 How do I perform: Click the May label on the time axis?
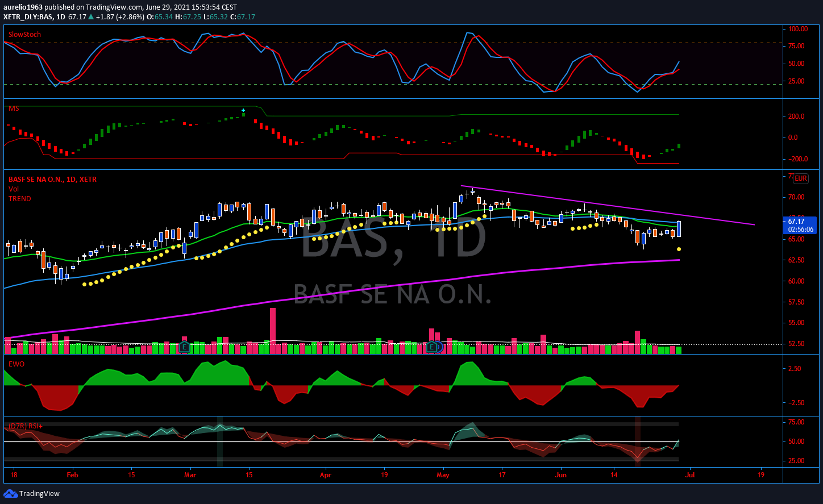[x=443, y=474]
